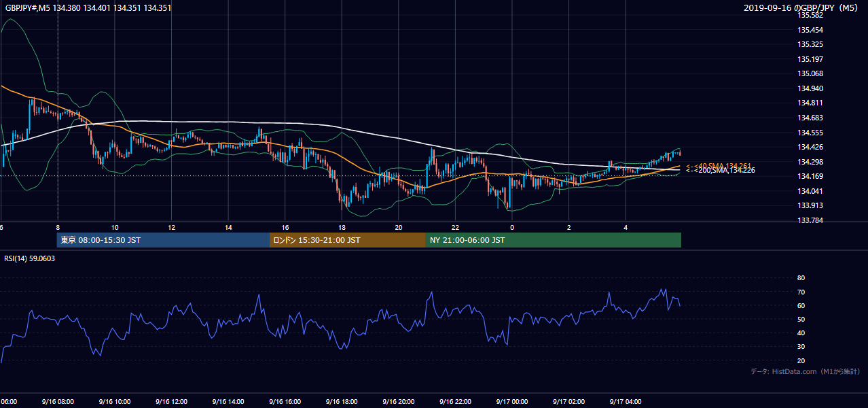This screenshot has width=868, height=408.
Task: Click the 東京 08:00-15:30 JST session bar
Action: (x=163, y=240)
